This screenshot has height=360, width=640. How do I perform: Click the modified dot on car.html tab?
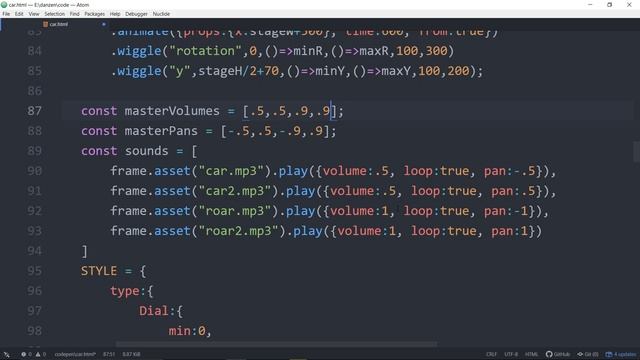(x=104, y=24)
